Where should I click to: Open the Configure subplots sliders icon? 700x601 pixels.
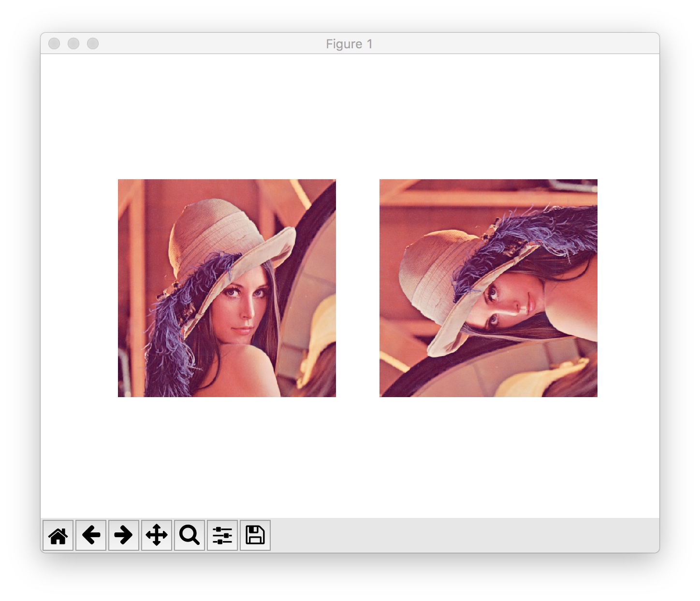pyautogui.click(x=222, y=535)
